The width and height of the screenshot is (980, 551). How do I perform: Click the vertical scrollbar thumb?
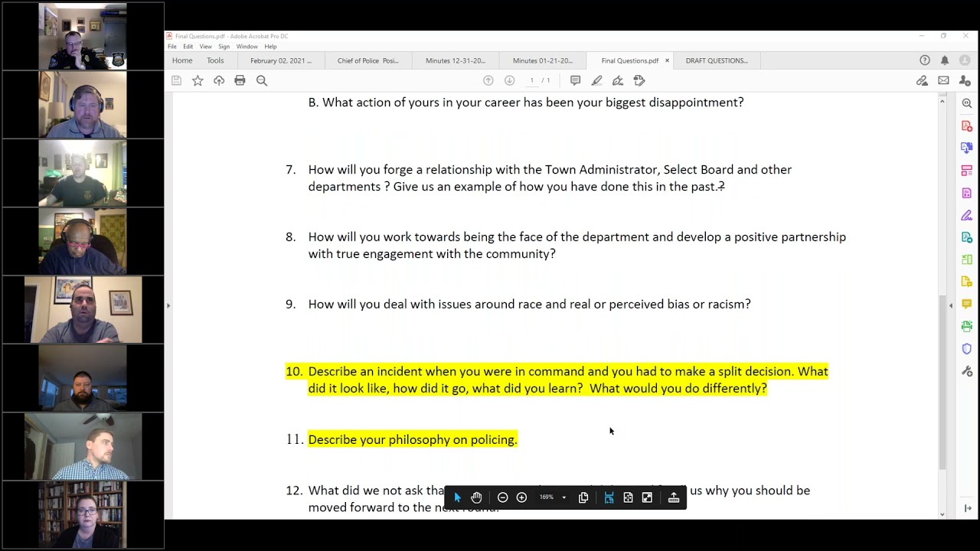942,382
